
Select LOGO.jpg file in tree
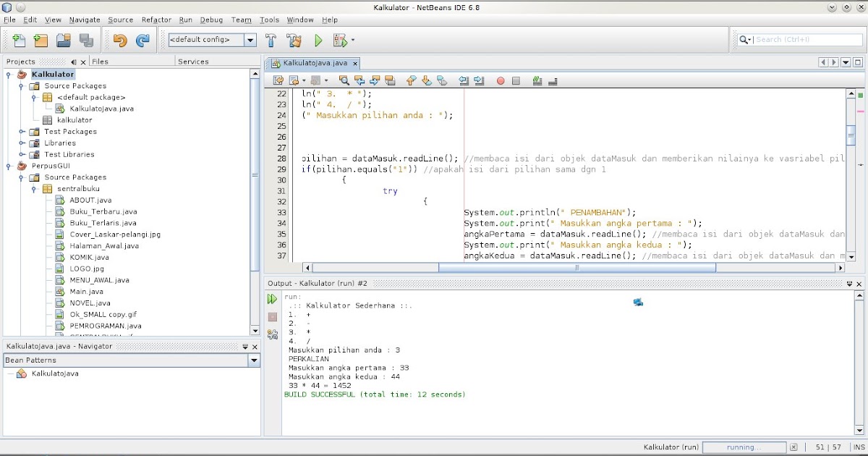click(x=87, y=269)
